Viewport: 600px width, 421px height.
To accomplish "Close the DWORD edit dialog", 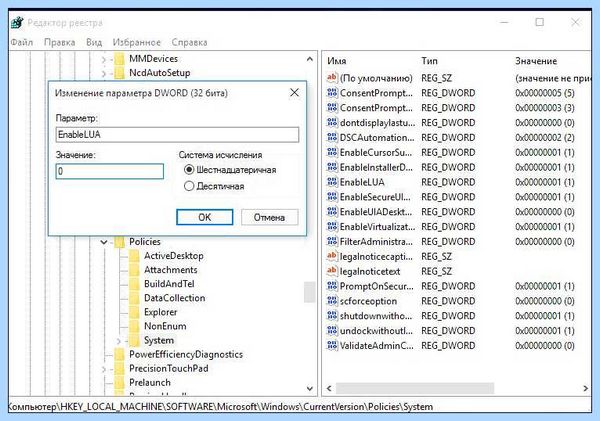I will pyautogui.click(x=294, y=93).
